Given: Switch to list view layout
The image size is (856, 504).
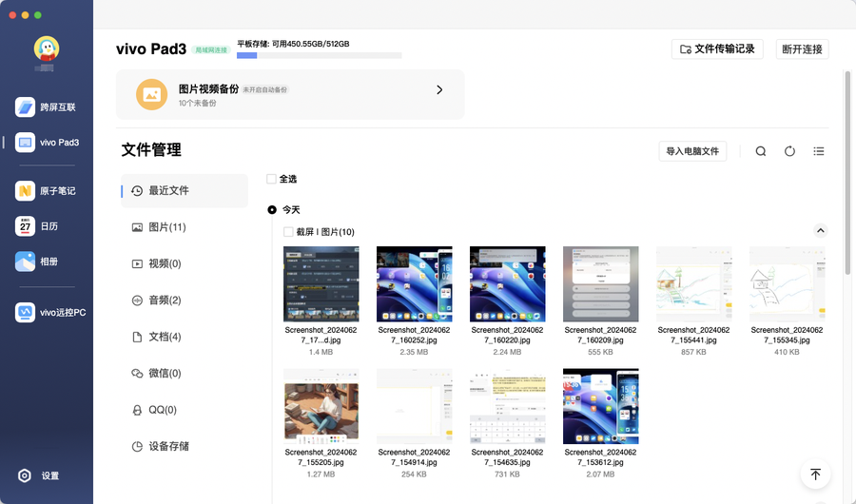Looking at the screenshot, I should 819,151.
